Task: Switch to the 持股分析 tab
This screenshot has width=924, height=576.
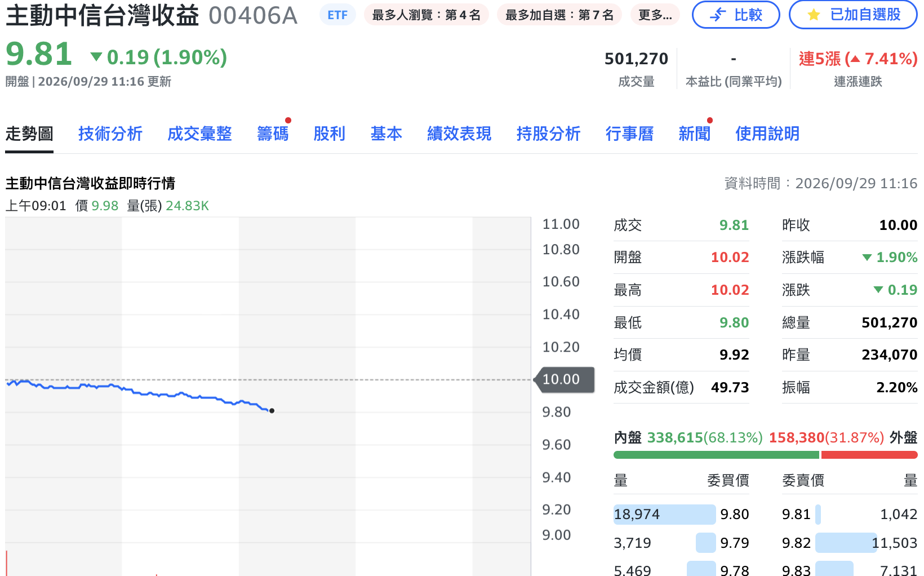Action: tap(548, 134)
